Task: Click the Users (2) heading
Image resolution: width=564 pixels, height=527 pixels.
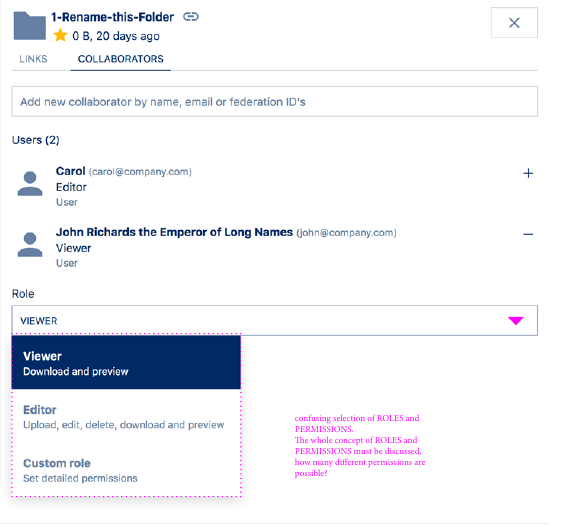Action: (x=36, y=140)
